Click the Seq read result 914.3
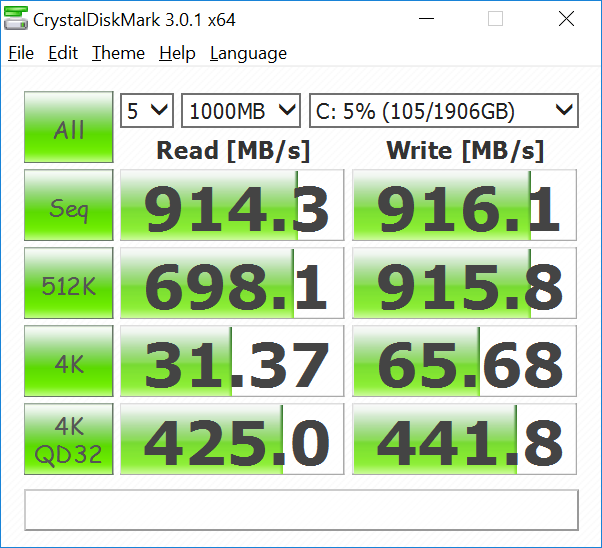This screenshot has width=602, height=548. (232, 205)
